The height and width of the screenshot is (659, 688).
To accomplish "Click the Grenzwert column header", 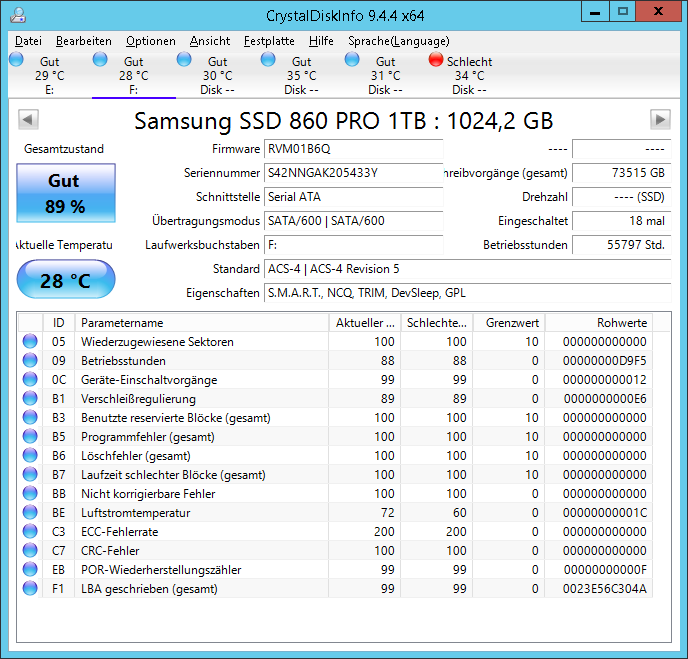I will coord(509,323).
